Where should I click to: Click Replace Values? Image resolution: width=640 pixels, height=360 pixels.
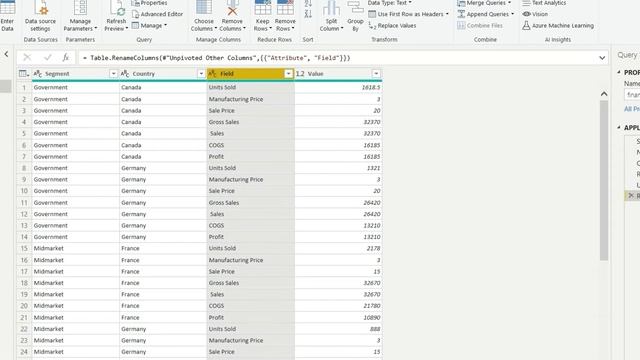click(392, 25)
